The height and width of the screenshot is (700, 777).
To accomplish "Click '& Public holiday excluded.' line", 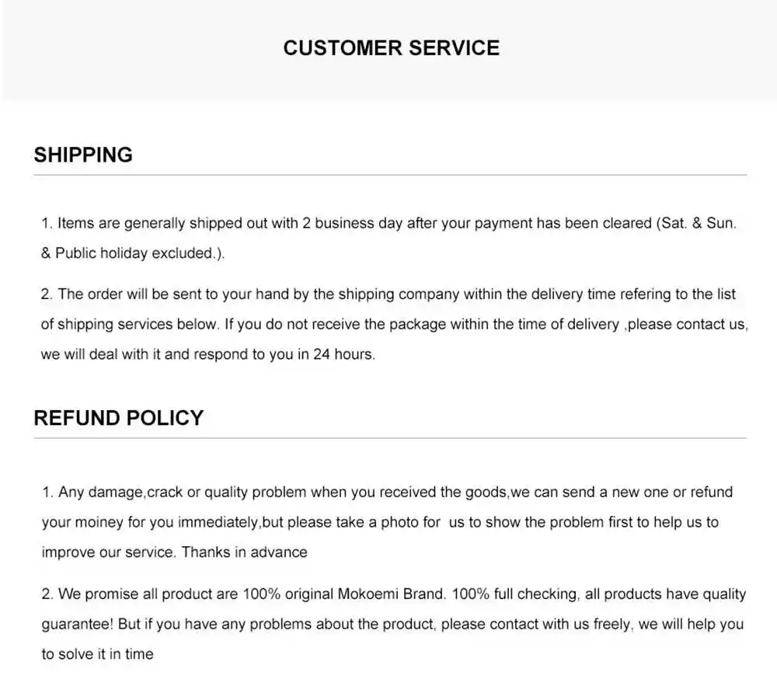I will (132, 253).
